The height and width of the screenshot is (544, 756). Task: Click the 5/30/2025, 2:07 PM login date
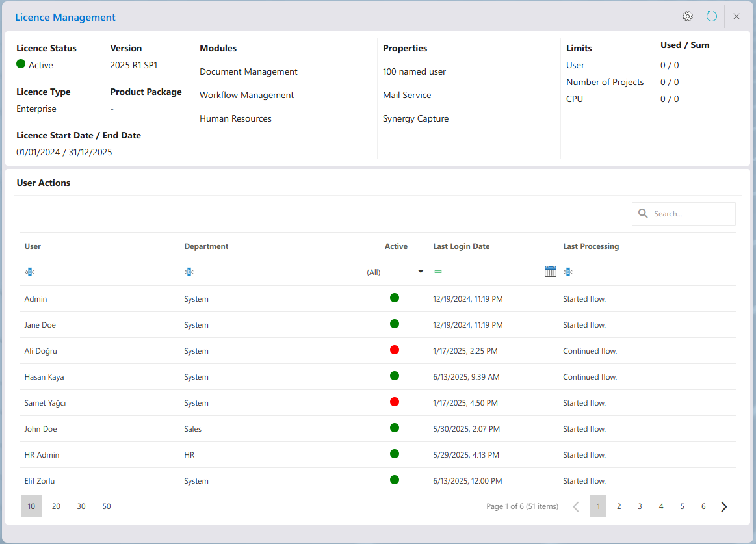pyautogui.click(x=466, y=429)
